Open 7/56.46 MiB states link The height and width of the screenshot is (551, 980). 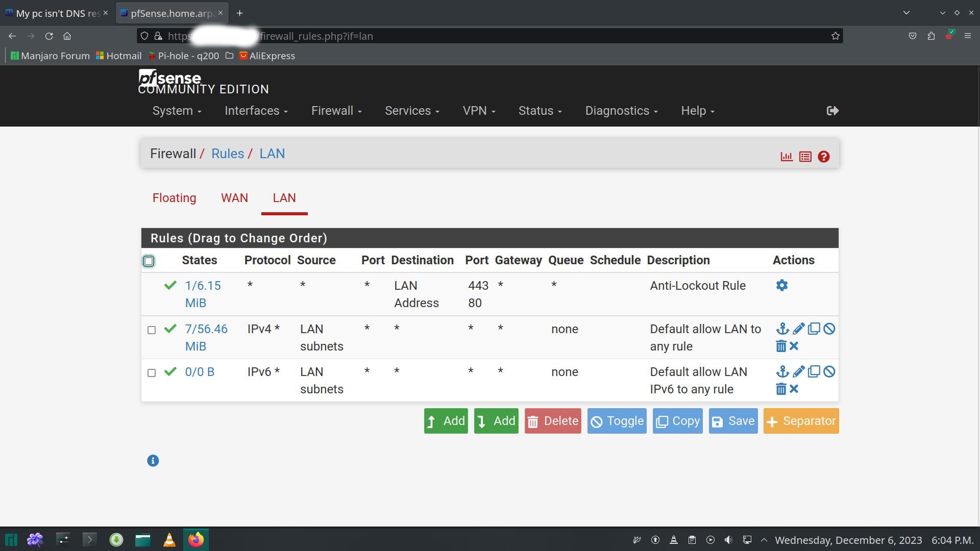[206, 338]
